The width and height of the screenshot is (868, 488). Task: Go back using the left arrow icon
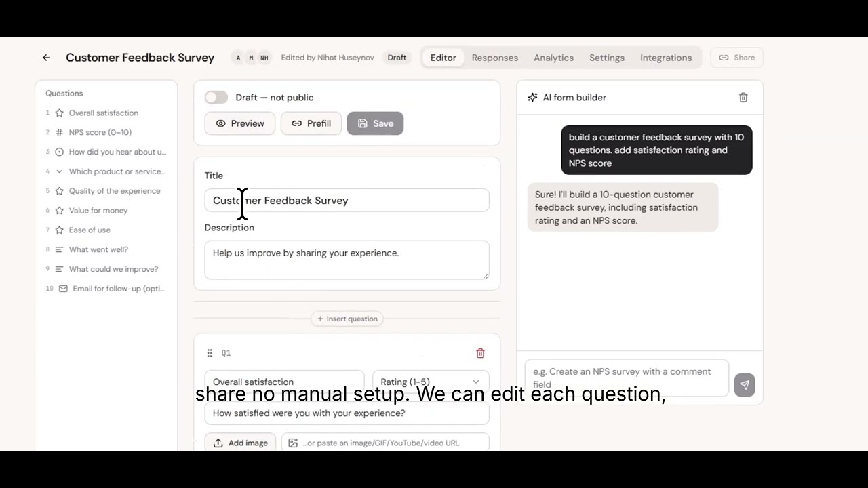pyautogui.click(x=46, y=58)
